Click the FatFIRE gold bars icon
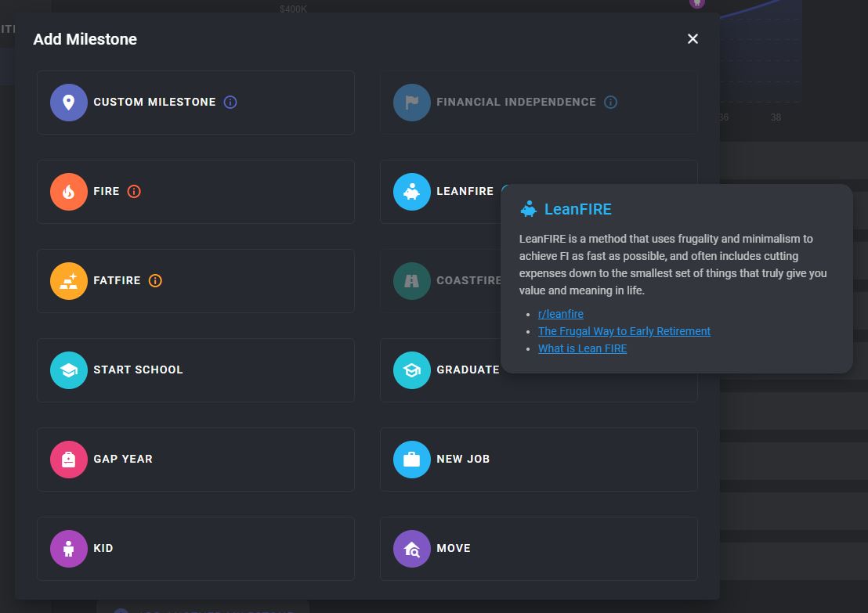Image resolution: width=868 pixels, height=613 pixels. [x=69, y=281]
